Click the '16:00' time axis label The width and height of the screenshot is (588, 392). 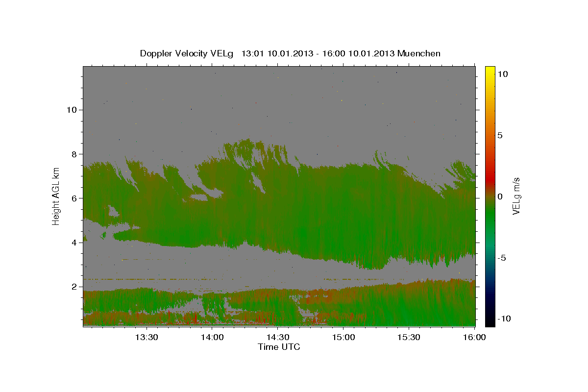474,337
